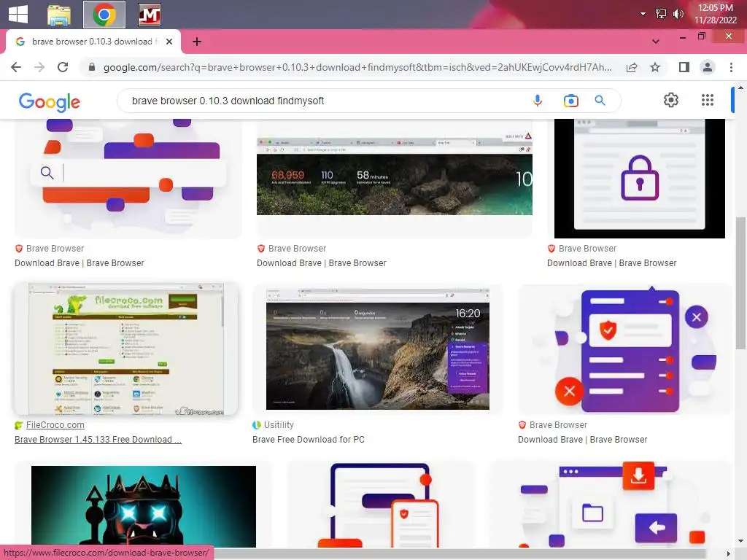Open Download Brave link under shield checklist
Screen dimensions: 747x560
pyautogui.click(x=583, y=440)
